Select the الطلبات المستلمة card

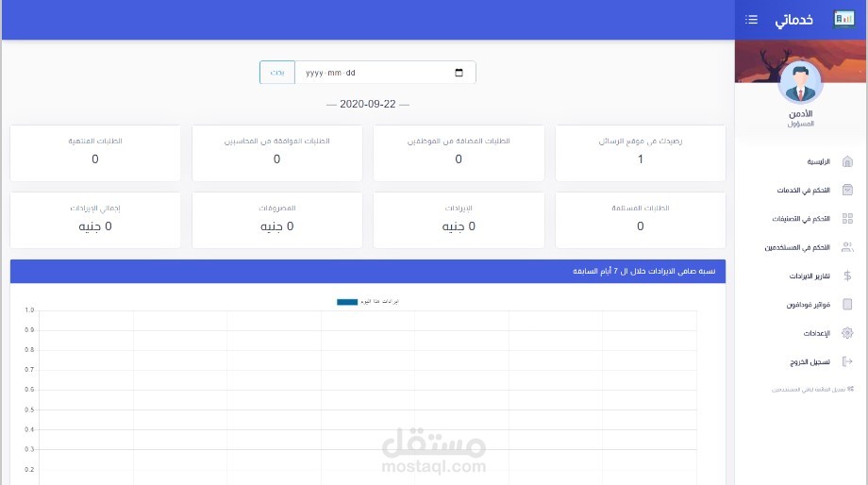click(x=640, y=220)
